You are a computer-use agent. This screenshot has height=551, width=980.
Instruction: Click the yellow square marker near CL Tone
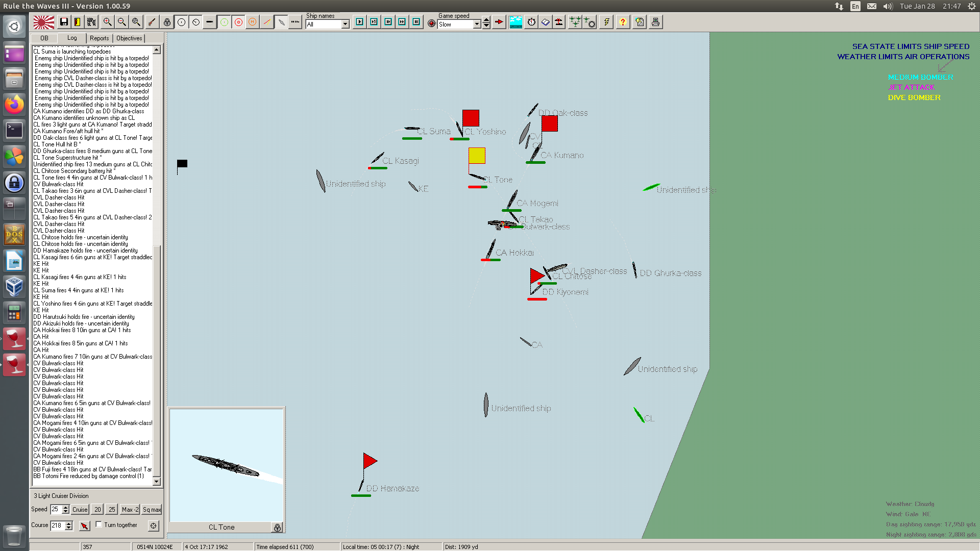[x=477, y=155]
